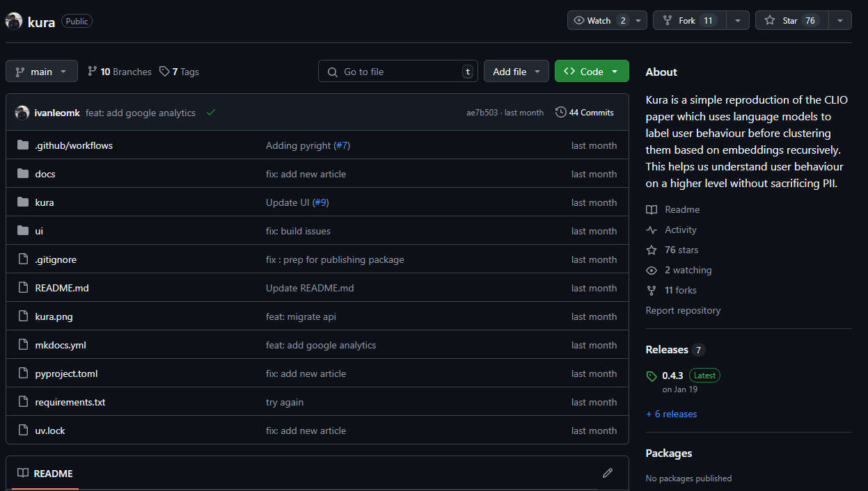Click the pencil edit README icon

pyautogui.click(x=608, y=473)
